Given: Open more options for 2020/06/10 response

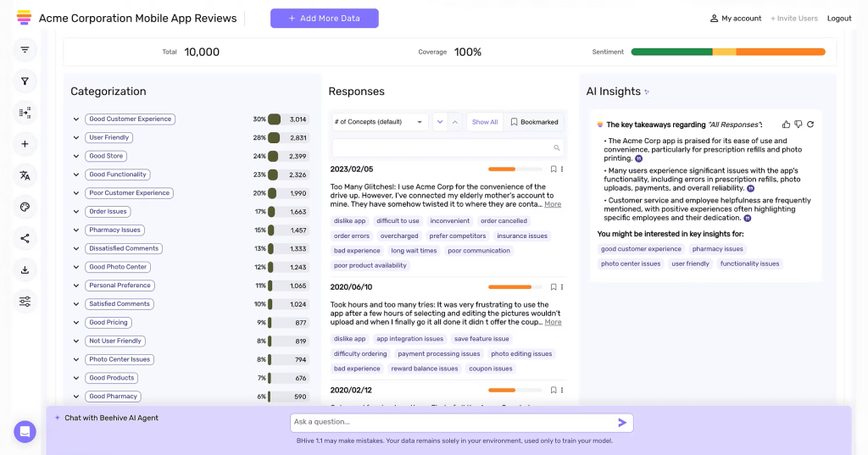Looking at the screenshot, I should tap(562, 287).
